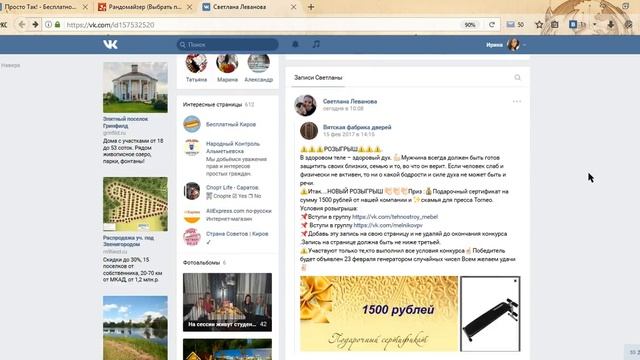
Task: Open the 'Спорт Life - Саратов' page
Action: tap(232, 187)
